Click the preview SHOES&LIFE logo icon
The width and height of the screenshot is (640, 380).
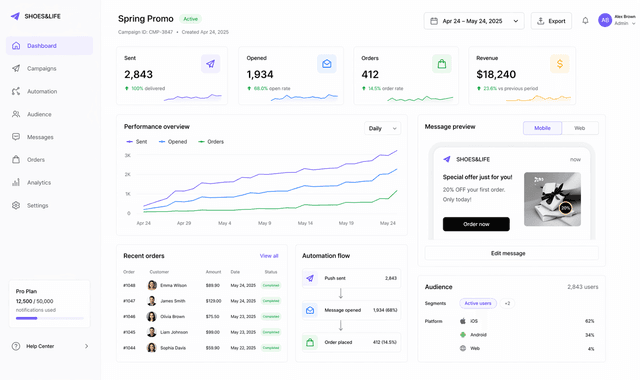point(447,159)
